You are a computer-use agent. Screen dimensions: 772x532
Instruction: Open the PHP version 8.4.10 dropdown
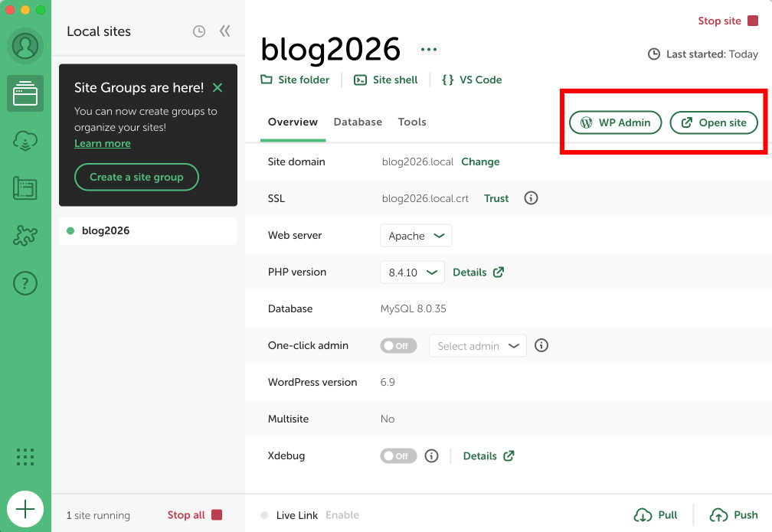412,273
